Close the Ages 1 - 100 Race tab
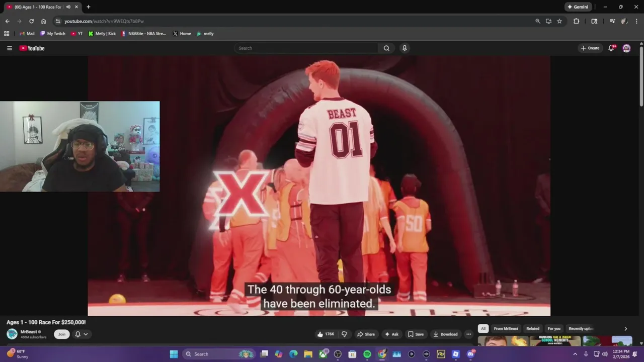This screenshot has height=362, width=644. pyautogui.click(x=76, y=7)
